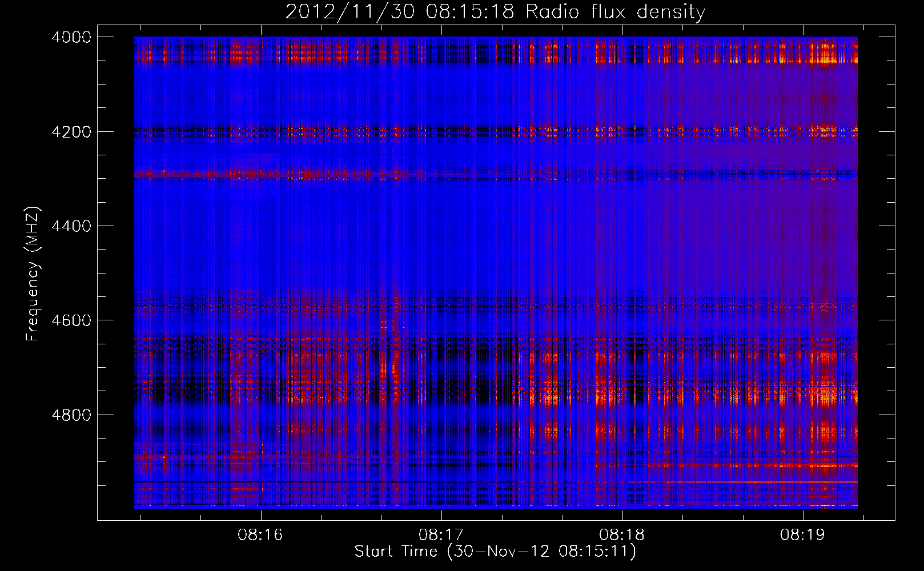Click the 08:19 time tick label
This screenshot has height=571, width=924.
click(x=803, y=535)
